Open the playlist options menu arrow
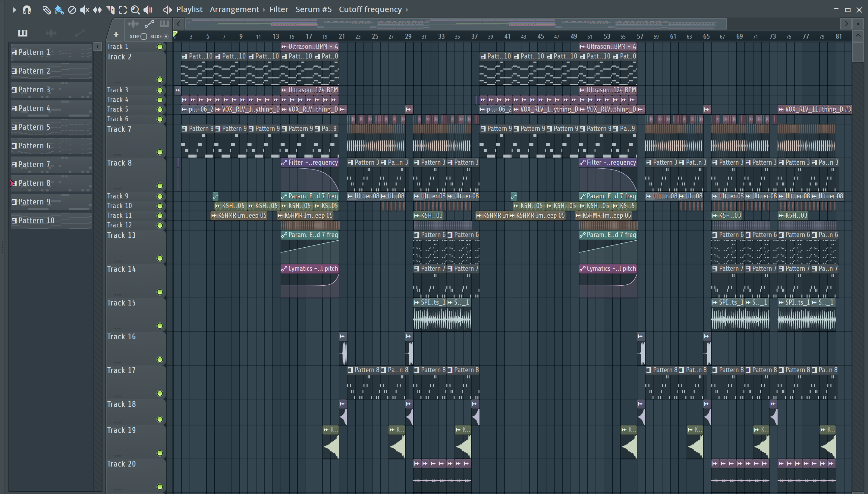The image size is (868, 494). pos(14,10)
